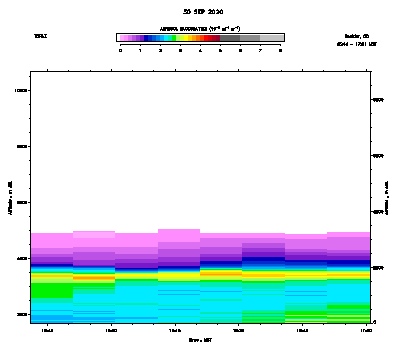The image size is (400, 360).
Task: Click the left altitude axis label
Action: 10,198
